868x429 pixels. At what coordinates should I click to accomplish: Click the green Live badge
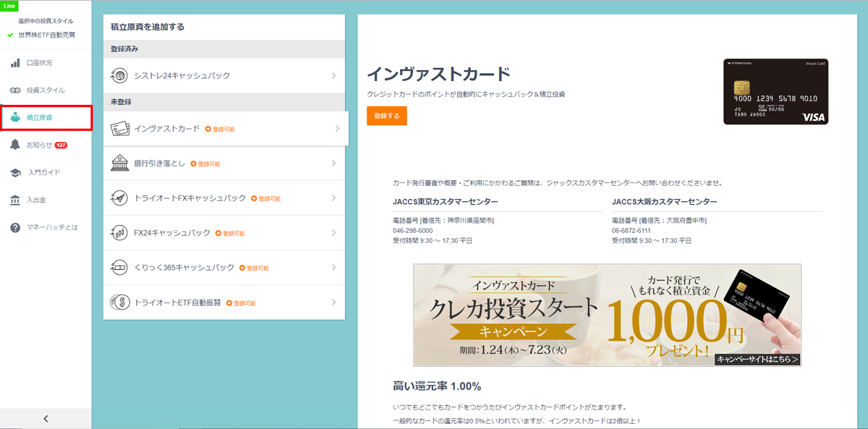[x=9, y=6]
